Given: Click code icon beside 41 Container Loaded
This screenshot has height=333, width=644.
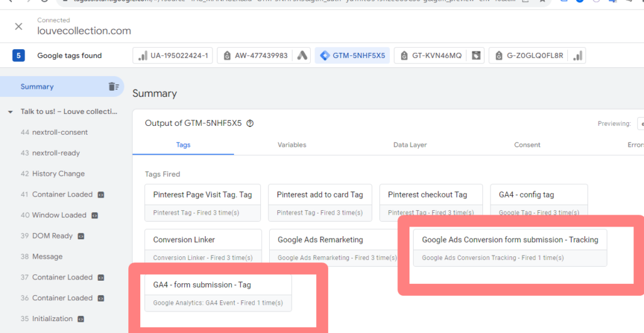Looking at the screenshot, I should click(x=101, y=195).
